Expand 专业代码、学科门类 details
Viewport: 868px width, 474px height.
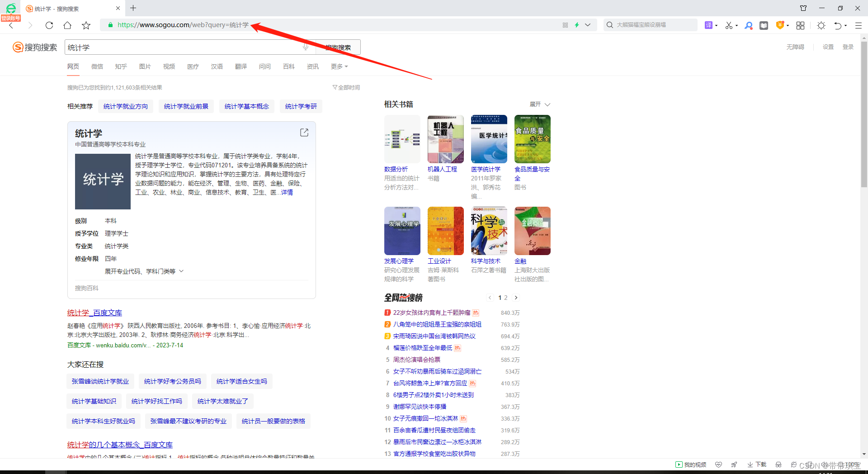point(144,270)
